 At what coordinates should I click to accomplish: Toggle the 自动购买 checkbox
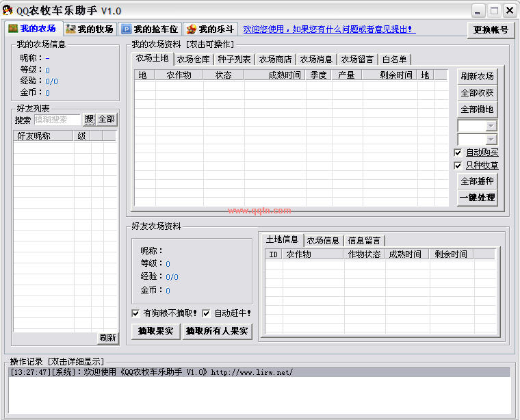point(458,153)
